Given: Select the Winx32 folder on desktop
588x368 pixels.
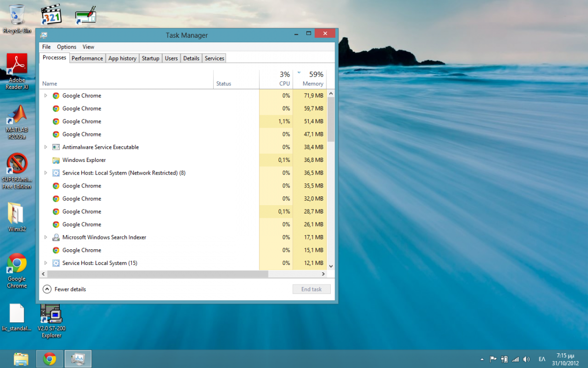Looking at the screenshot, I should (17, 217).
